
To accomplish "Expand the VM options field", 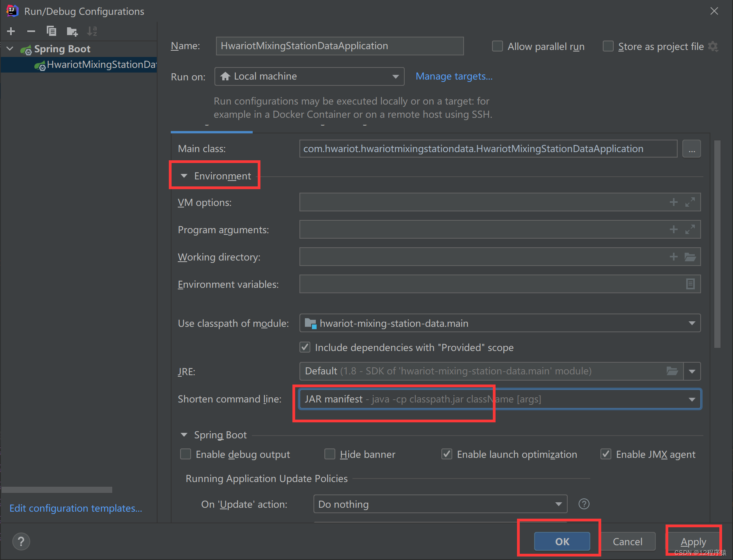I will coord(690,202).
